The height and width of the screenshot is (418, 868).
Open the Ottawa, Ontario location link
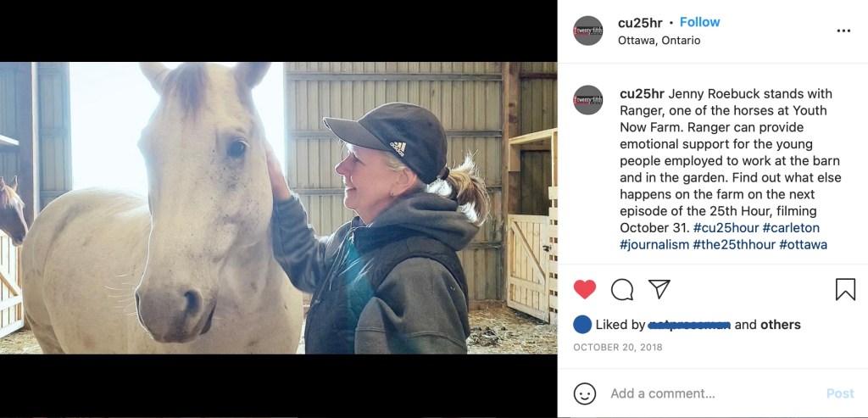click(659, 40)
